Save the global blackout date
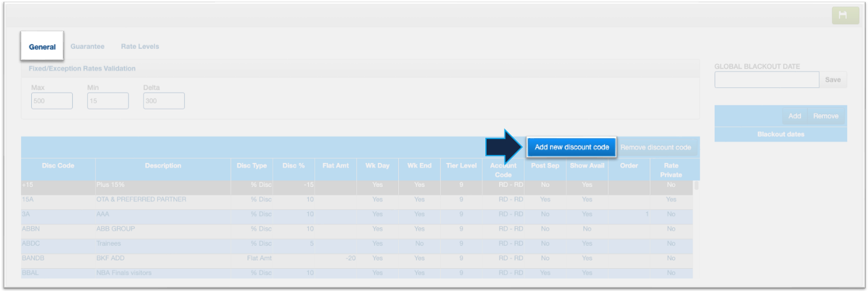The image size is (868, 291). click(833, 80)
